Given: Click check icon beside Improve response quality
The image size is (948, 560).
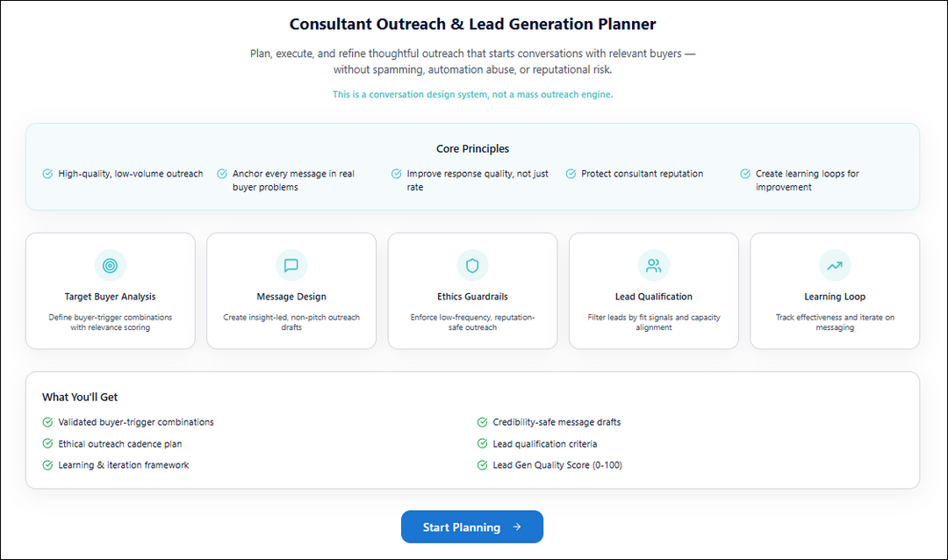Looking at the screenshot, I should [396, 174].
